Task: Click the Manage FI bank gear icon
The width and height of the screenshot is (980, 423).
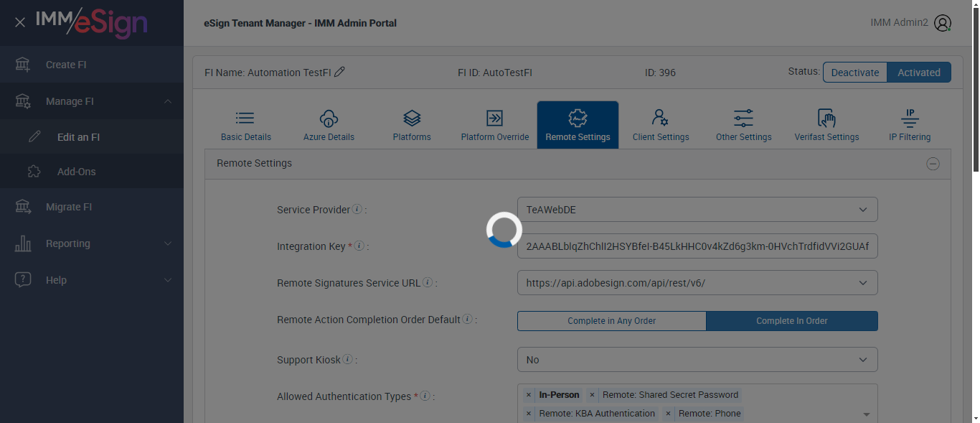Action: (x=23, y=101)
